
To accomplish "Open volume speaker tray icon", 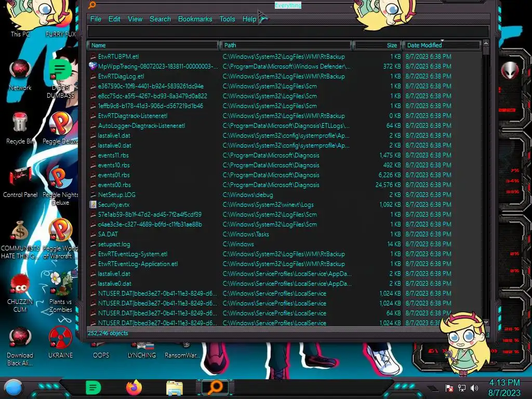I will pyautogui.click(x=474, y=388).
